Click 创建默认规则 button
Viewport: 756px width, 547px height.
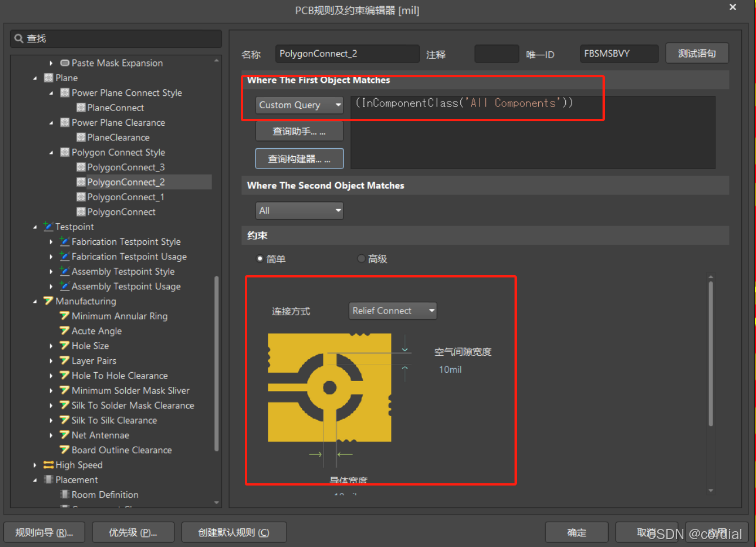[234, 532]
